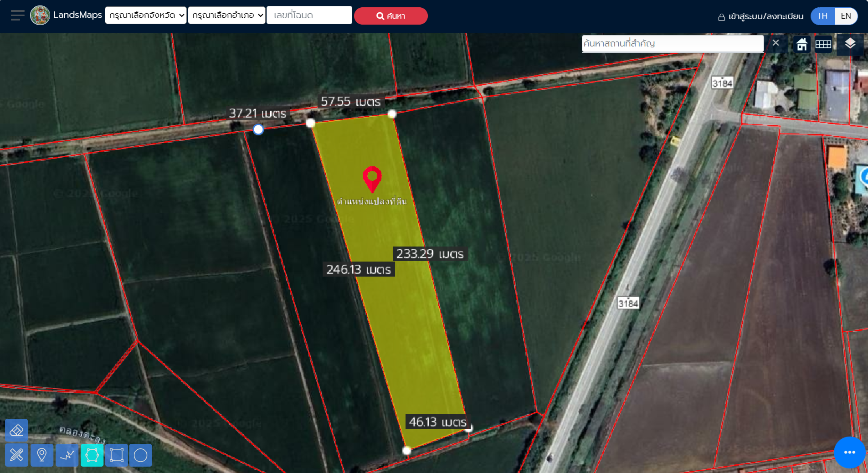Open the grid table icon
868x473 pixels.
(x=823, y=44)
